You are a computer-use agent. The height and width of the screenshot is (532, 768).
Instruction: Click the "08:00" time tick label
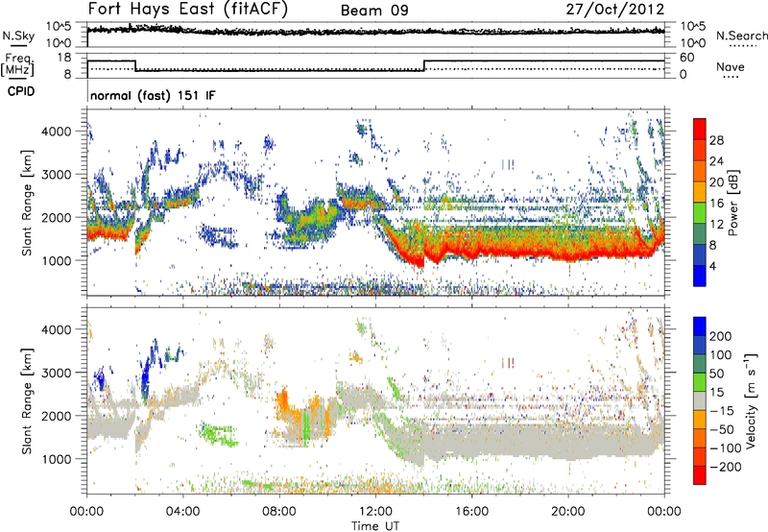click(279, 512)
